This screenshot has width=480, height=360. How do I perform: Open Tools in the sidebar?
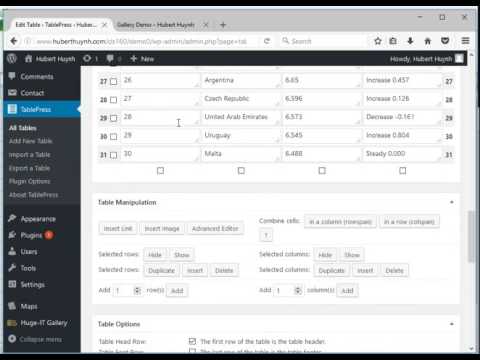pos(28,268)
